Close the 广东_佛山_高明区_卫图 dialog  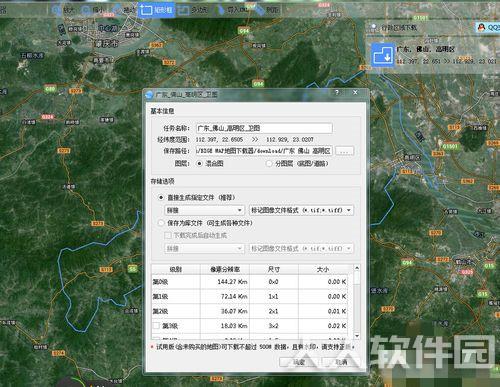point(355,93)
